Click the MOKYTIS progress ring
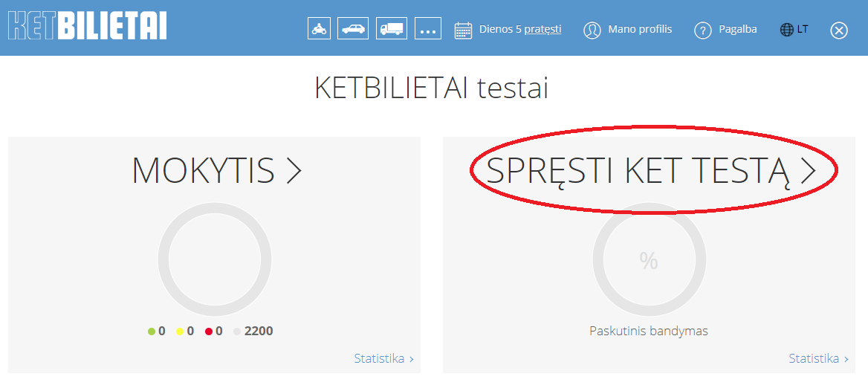Screen dimensions: 868x388 click(x=215, y=260)
